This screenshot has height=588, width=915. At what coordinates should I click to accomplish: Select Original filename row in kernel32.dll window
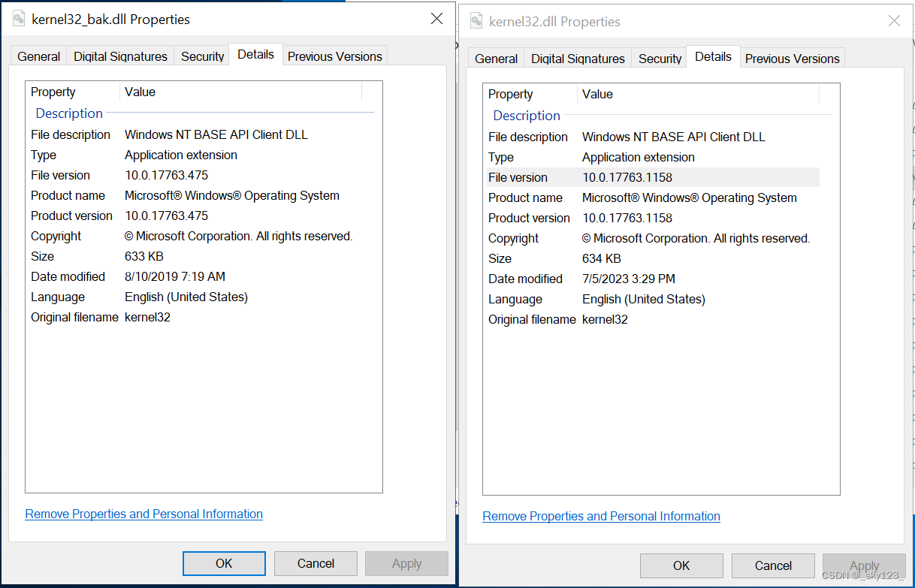651,319
